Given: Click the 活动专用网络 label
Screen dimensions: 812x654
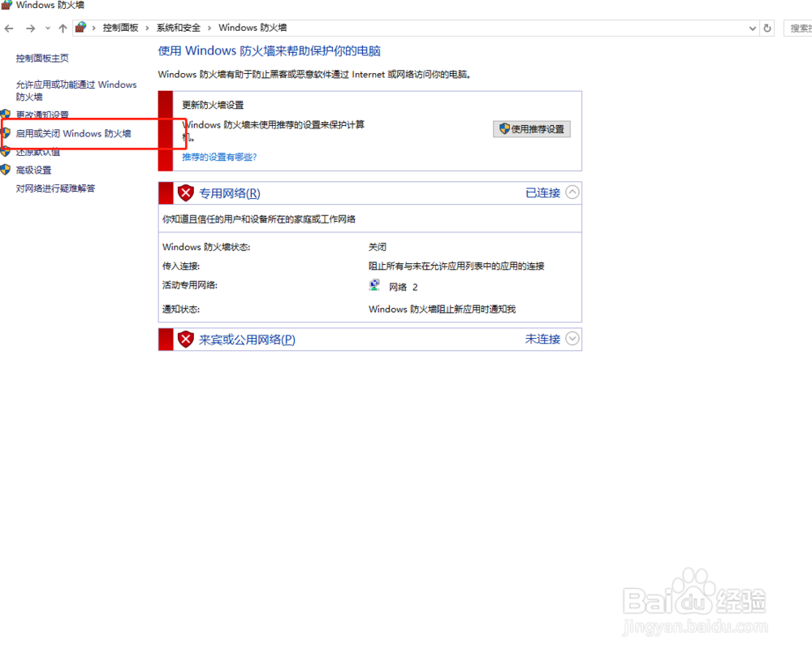Looking at the screenshot, I should click(189, 285).
